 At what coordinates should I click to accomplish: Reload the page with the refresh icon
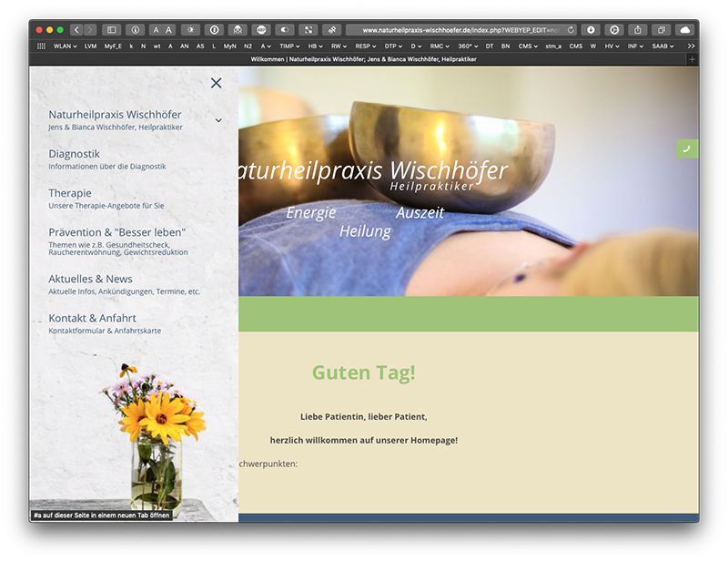pyautogui.click(x=571, y=30)
